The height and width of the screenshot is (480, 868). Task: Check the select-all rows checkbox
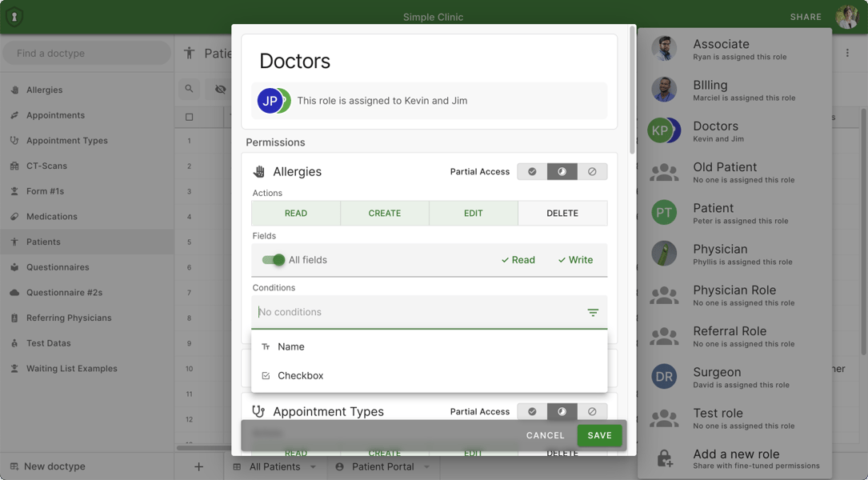[x=190, y=117]
